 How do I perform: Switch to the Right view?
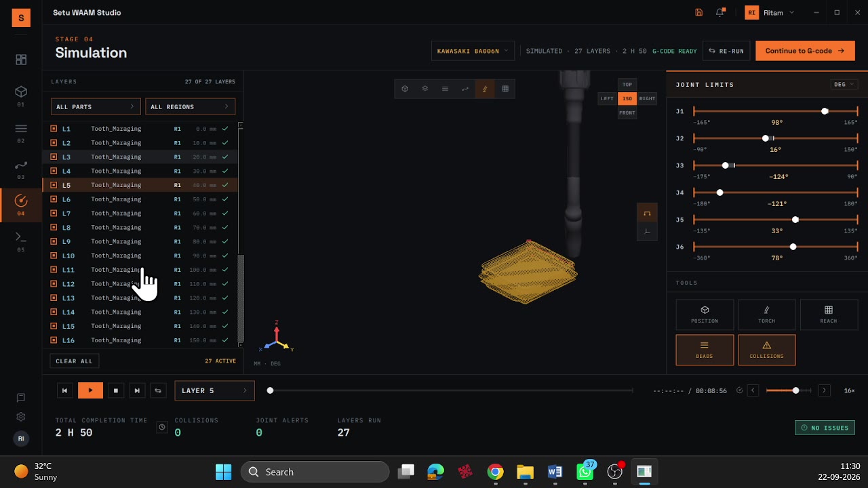648,98
